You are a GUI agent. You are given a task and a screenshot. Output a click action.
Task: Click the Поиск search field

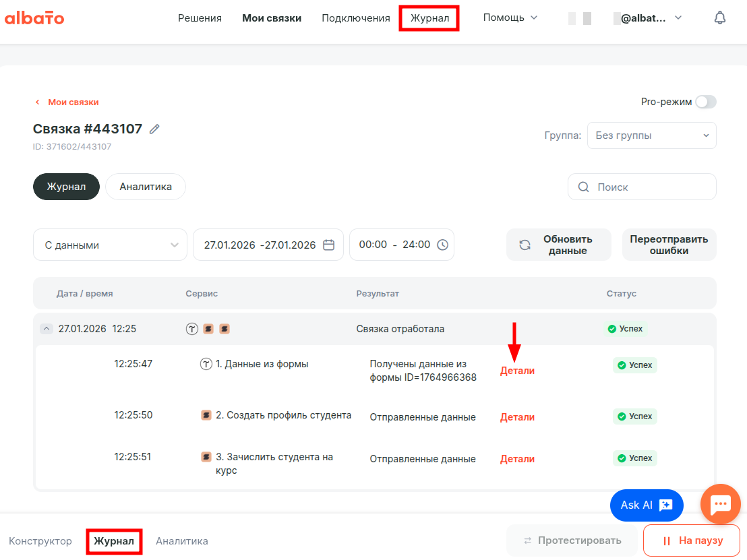point(642,187)
